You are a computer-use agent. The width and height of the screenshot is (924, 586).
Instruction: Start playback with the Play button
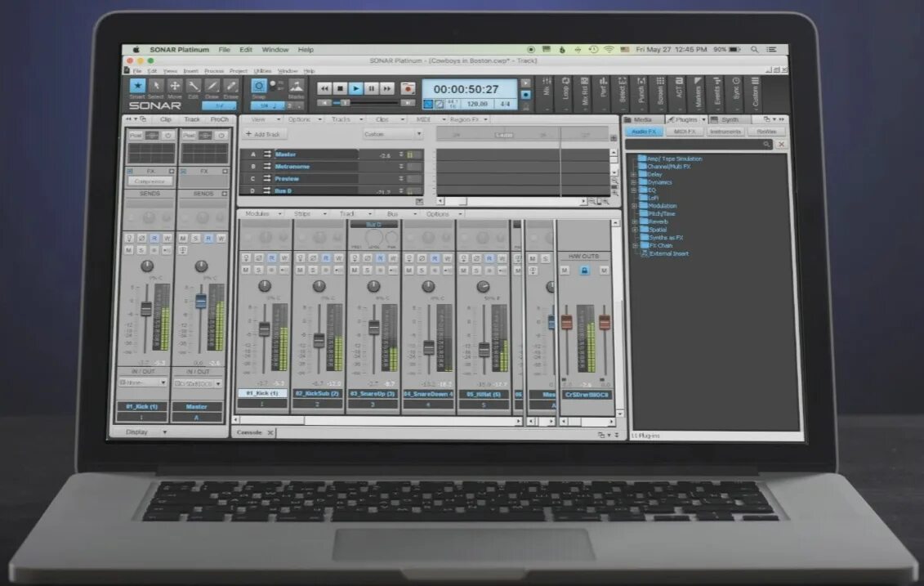click(355, 88)
